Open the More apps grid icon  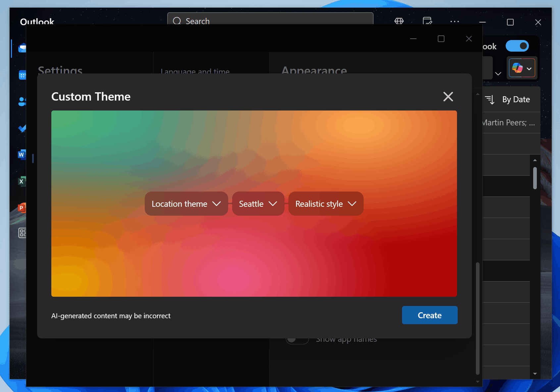tap(22, 233)
